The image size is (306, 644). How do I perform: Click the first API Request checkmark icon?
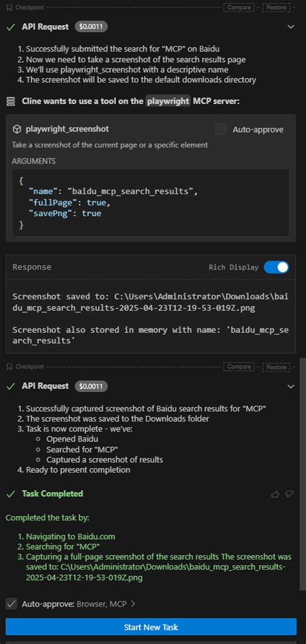pos(11,27)
